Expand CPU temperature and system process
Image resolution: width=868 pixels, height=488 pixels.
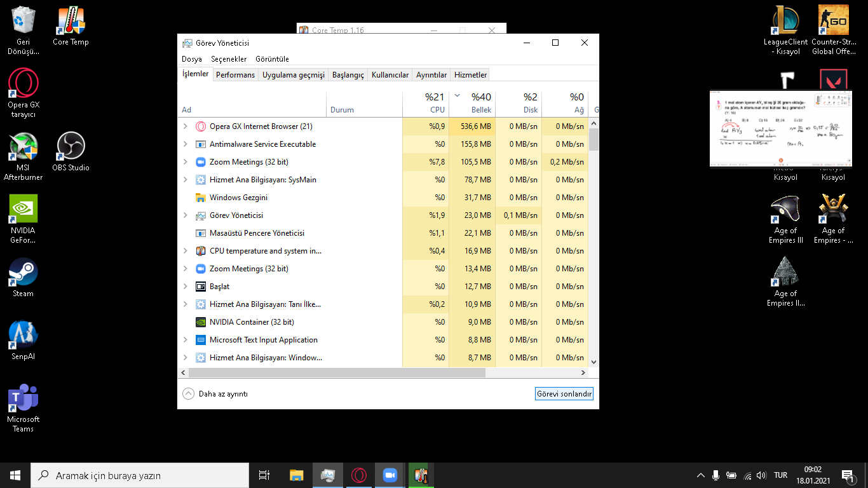[186, 251]
